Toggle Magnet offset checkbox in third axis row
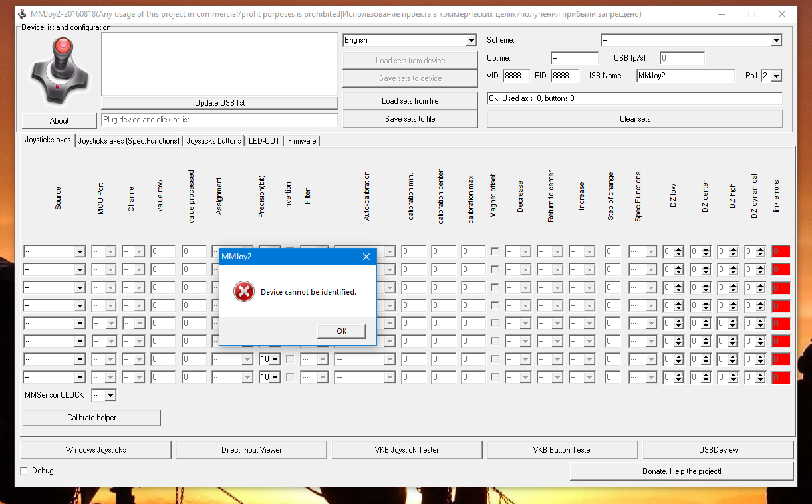This screenshot has height=504, width=812. 495,287
